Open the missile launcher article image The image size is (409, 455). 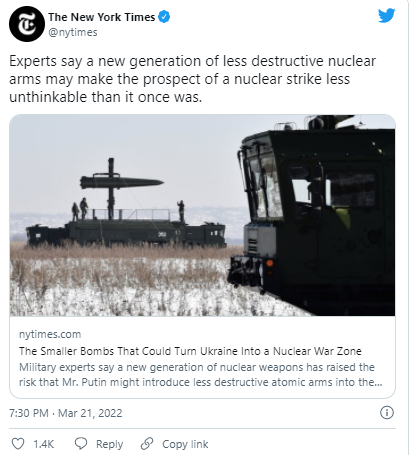click(x=202, y=215)
